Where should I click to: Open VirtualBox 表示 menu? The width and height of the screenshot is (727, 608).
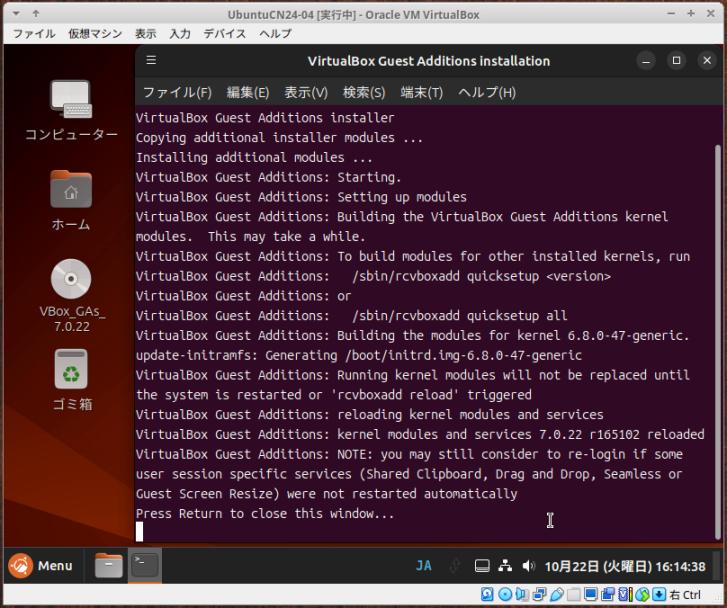[x=145, y=33]
